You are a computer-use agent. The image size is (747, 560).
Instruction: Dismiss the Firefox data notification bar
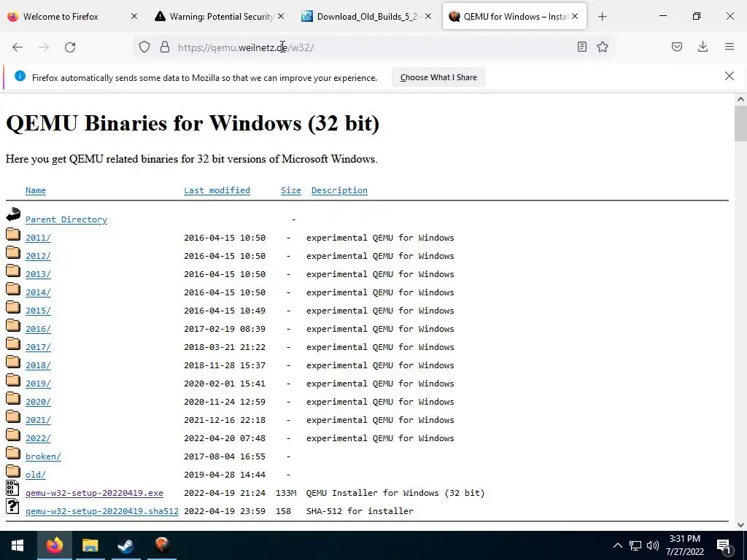[729, 76]
